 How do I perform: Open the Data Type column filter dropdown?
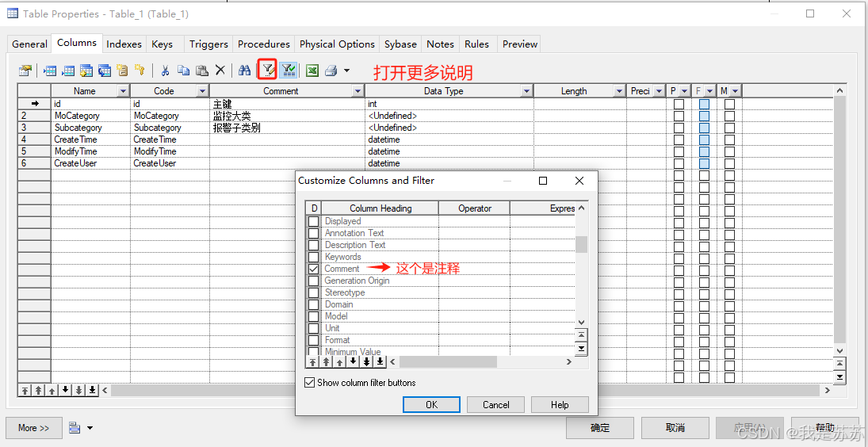coord(526,91)
